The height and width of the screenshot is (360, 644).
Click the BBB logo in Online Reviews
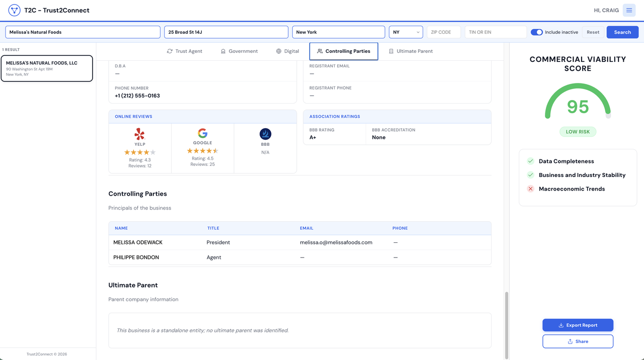point(265,134)
